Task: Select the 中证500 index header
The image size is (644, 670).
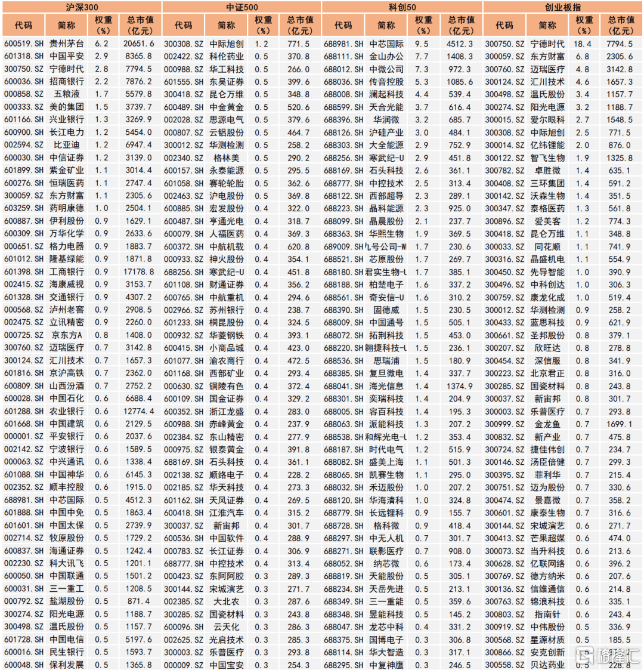Action: point(241,7)
